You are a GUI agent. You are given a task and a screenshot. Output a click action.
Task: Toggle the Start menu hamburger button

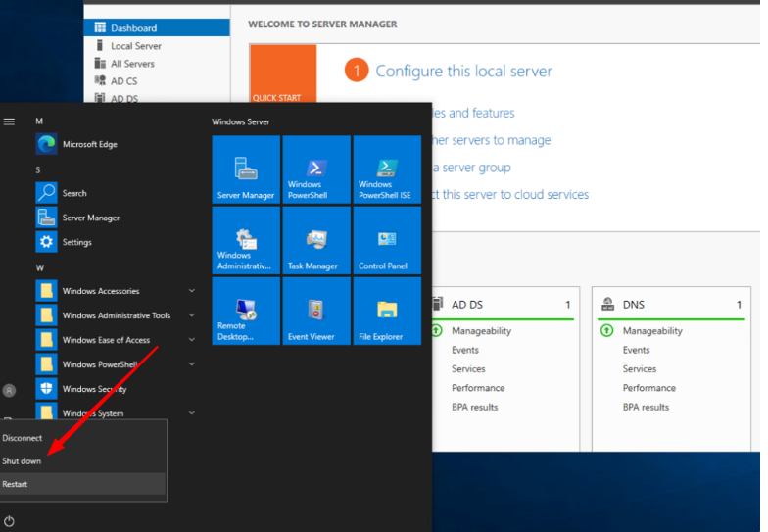point(9,121)
